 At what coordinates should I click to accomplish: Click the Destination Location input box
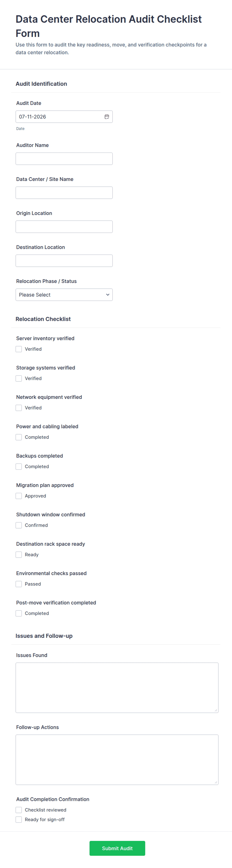pyautogui.click(x=64, y=261)
